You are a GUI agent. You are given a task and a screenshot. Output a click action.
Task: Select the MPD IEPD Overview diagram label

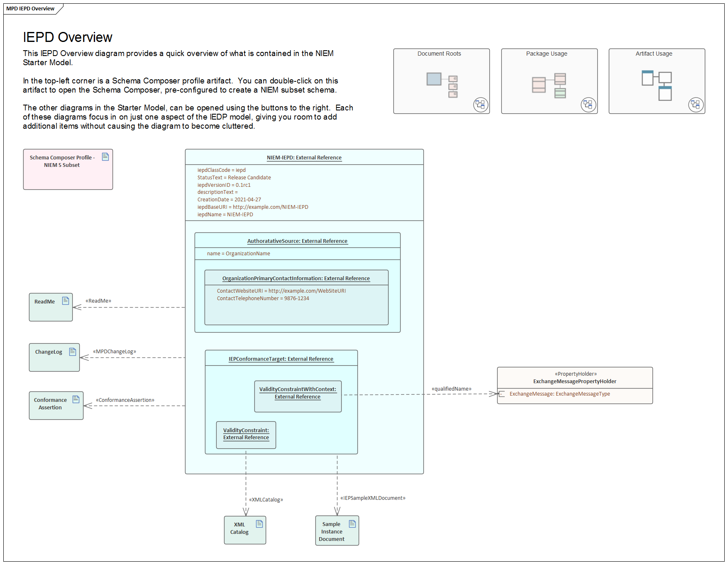click(30, 9)
